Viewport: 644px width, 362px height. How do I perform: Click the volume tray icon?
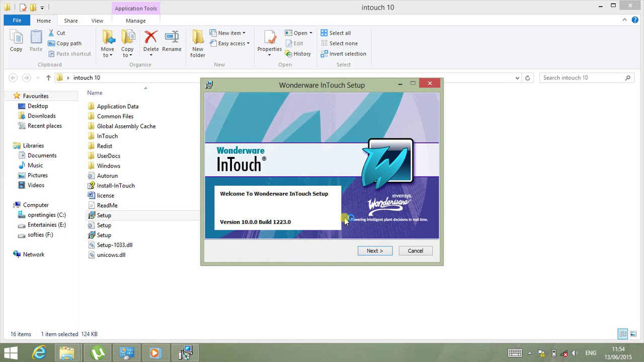point(575,353)
